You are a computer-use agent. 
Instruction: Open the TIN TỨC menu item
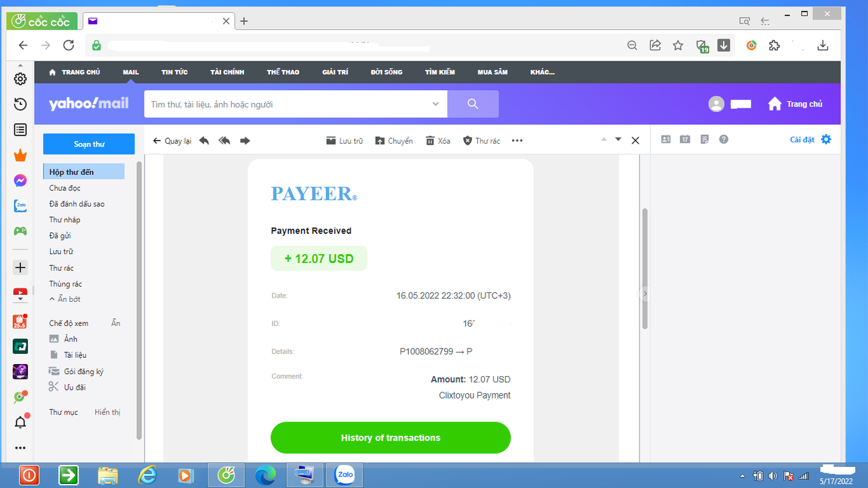point(174,72)
